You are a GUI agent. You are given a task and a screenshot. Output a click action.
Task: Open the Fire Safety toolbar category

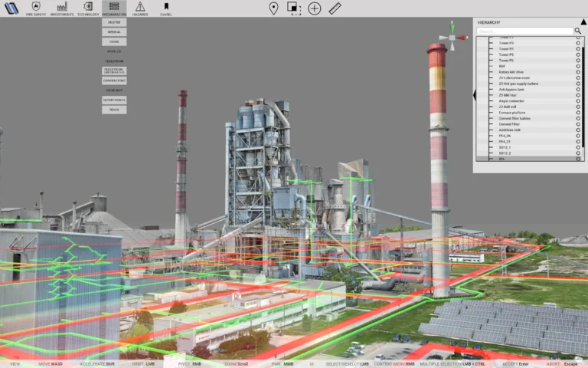click(35, 8)
